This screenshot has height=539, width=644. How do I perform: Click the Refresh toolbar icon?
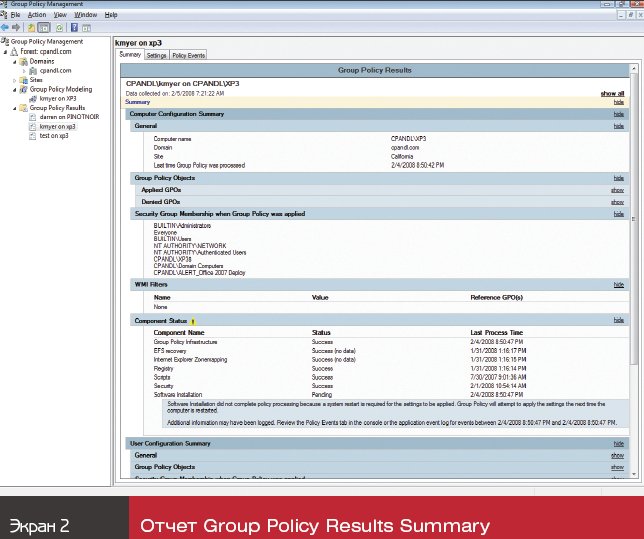tap(58, 27)
